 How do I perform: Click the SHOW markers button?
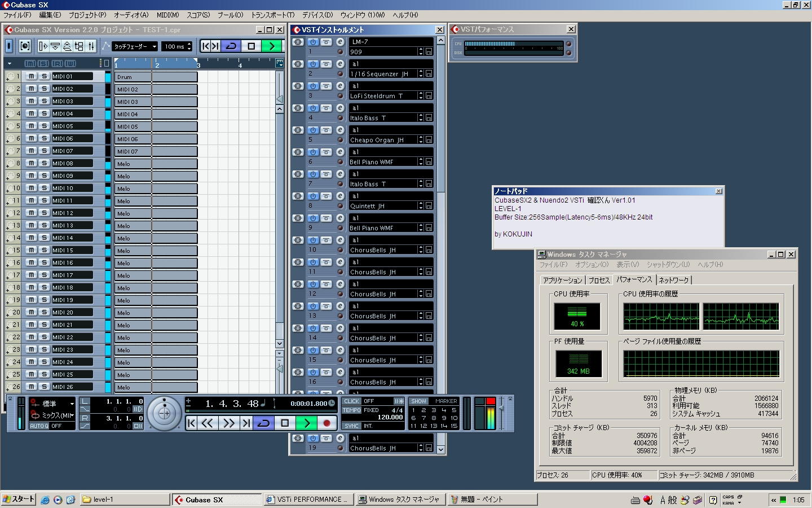tap(419, 401)
